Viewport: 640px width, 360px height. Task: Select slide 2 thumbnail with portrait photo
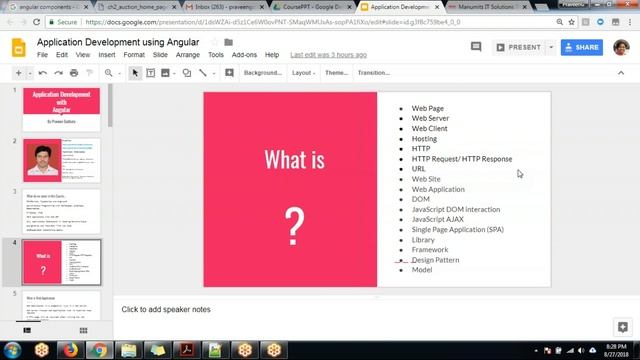[62, 160]
